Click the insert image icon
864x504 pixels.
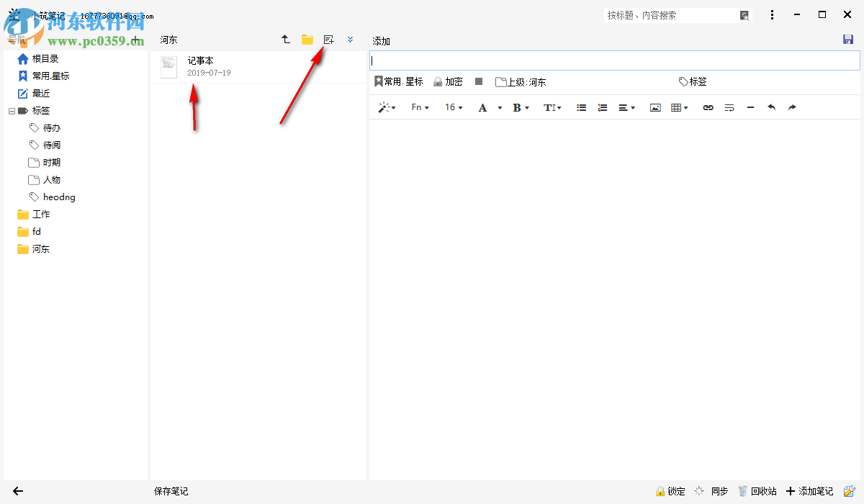[x=654, y=107]
